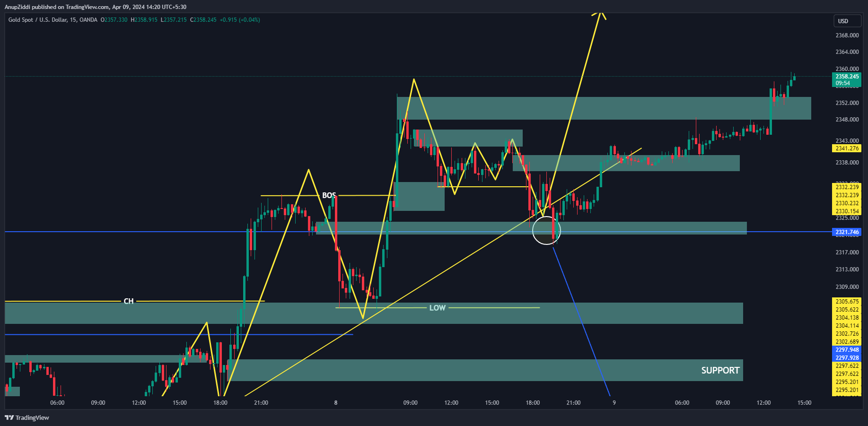Click the 2368.000 price axis tick
Image resolution: width=868 pixels, height=426 pixels.
[x=847, y=35]
